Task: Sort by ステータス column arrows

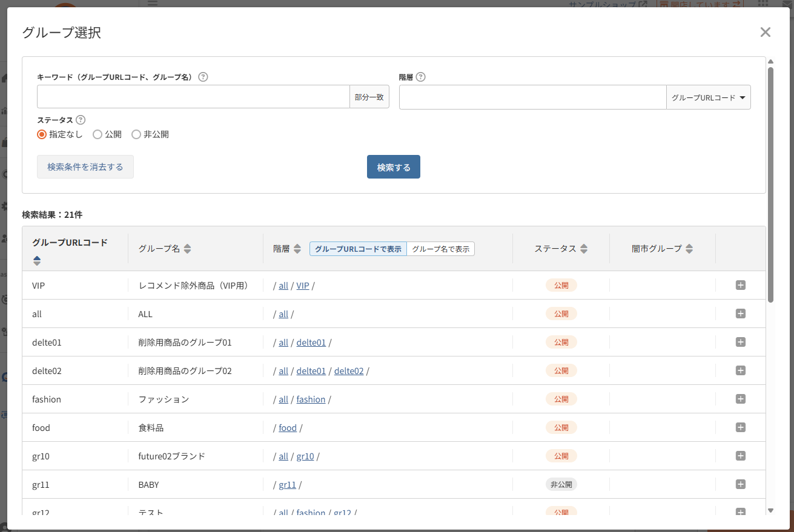Action: pos(584,249)
